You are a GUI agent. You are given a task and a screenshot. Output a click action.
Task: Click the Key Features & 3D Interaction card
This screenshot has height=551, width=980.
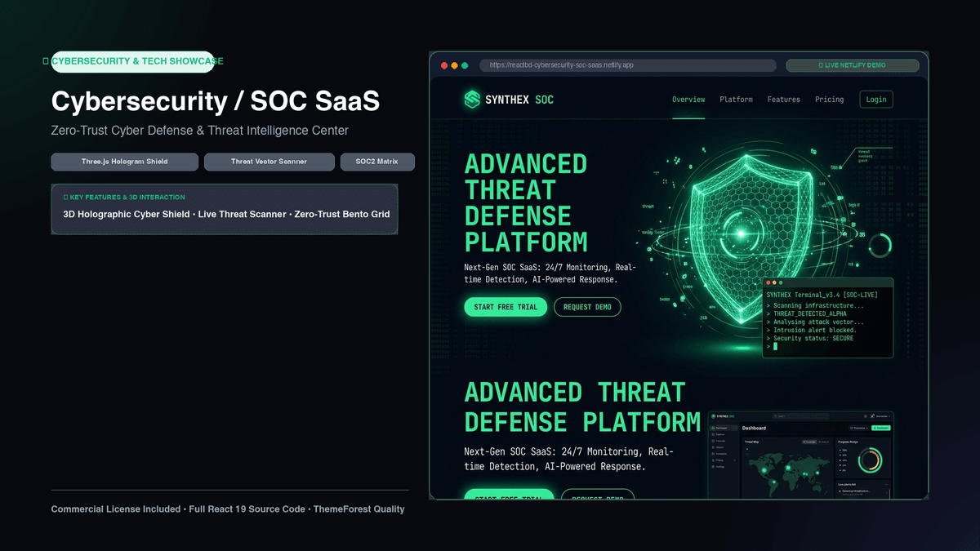[x=225, y=209]
